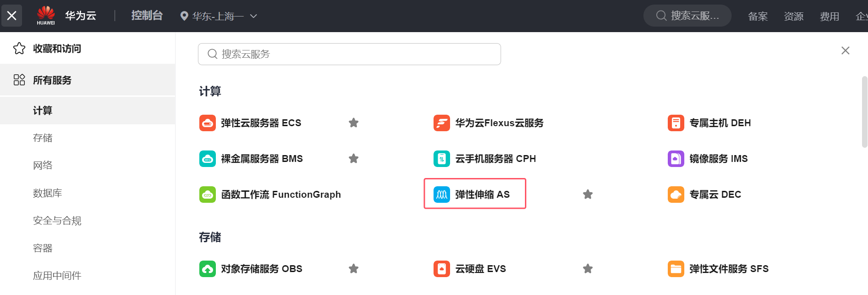The image size is (868, 295).
Task: Close the services panel with right X
Action: coord(845,50)
